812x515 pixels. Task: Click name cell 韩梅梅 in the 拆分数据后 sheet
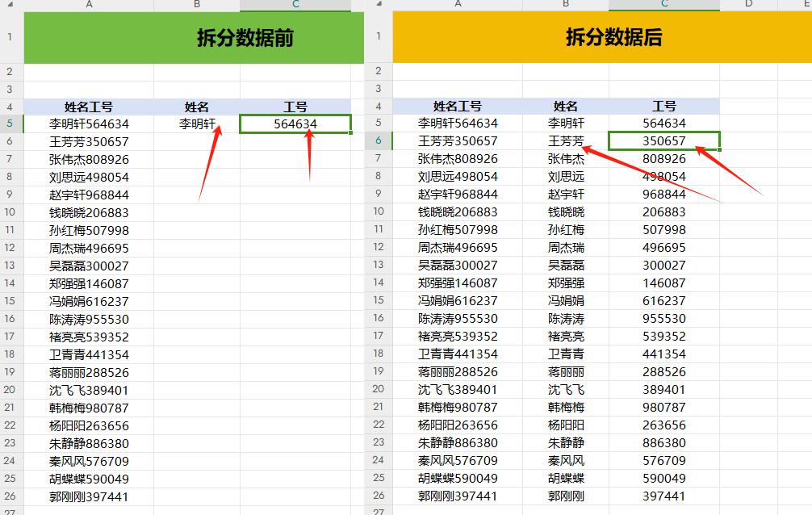(566, 407)
